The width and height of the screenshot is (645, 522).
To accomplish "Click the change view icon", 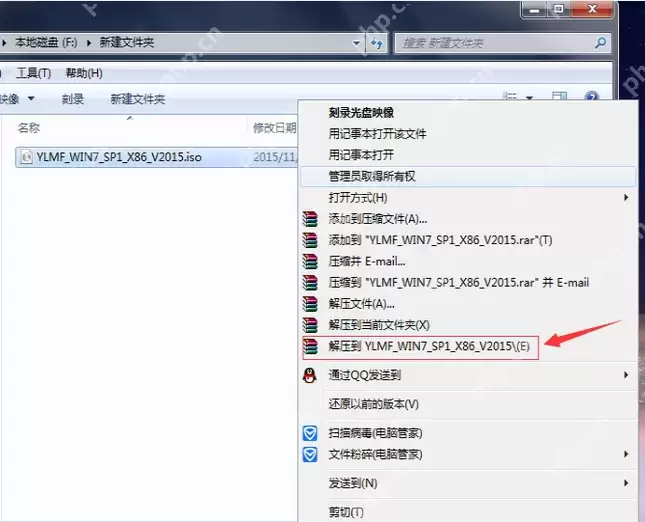I will 510,97.
